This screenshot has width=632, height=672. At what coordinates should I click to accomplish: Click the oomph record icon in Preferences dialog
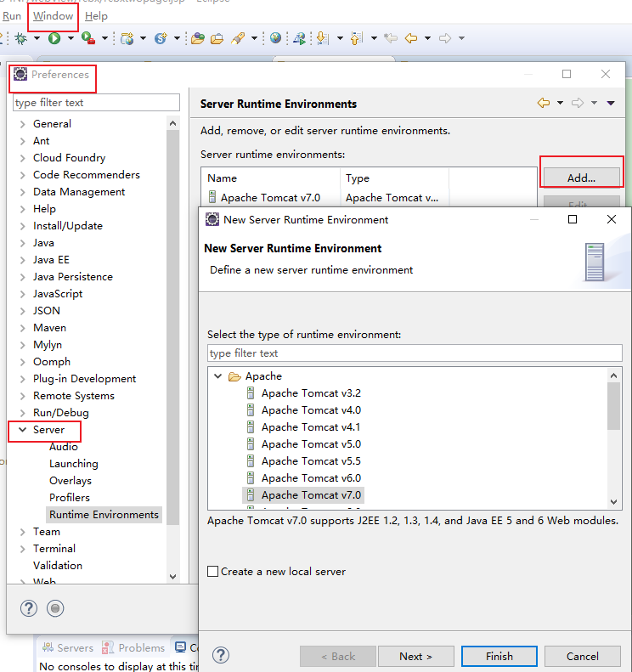point(55,608)
